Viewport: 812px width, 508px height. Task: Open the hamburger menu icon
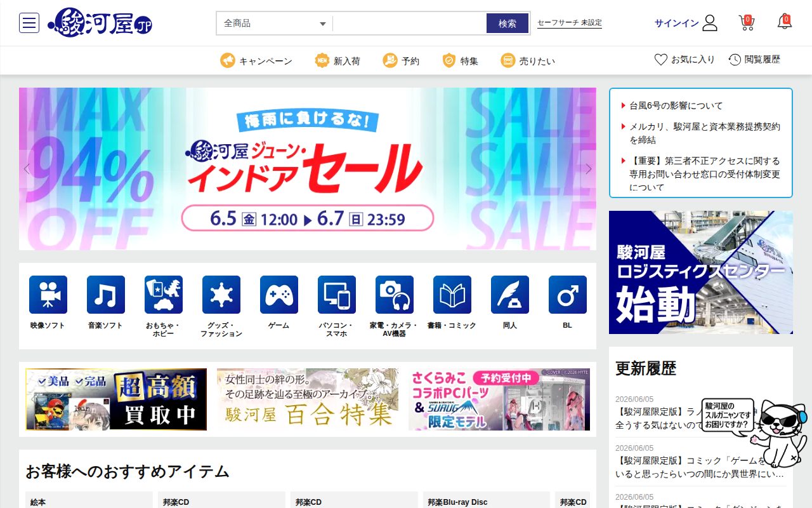point(29,23)
